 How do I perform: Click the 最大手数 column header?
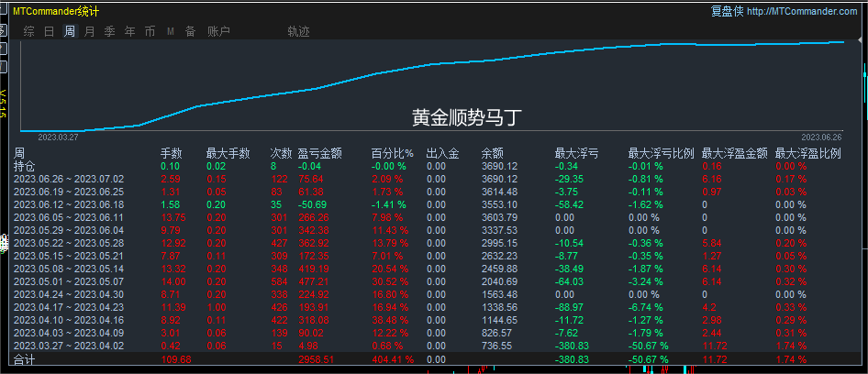click(228, 153)
